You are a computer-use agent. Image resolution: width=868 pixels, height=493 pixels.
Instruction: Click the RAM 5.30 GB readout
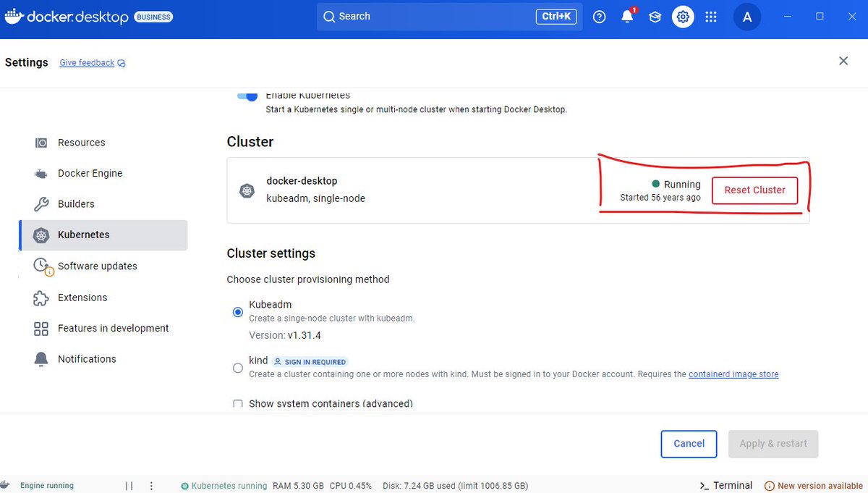pyautogui.click(x=298, y=486)
